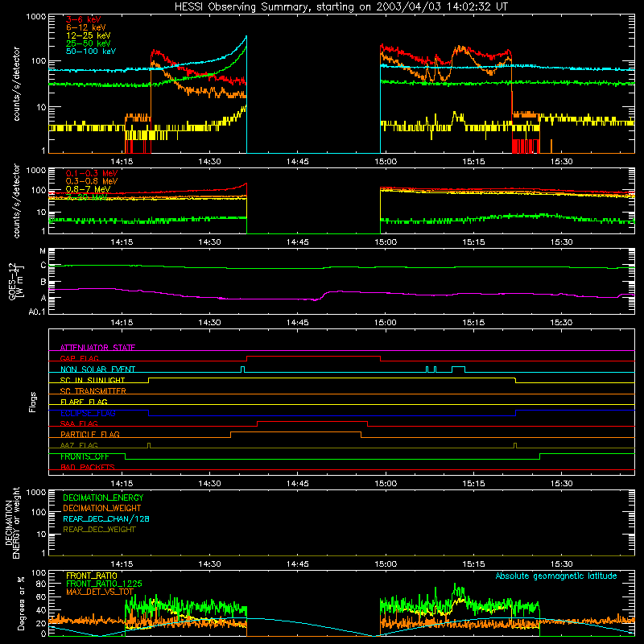
Task: Click the B class tick label
Action: tap(43, 283)
